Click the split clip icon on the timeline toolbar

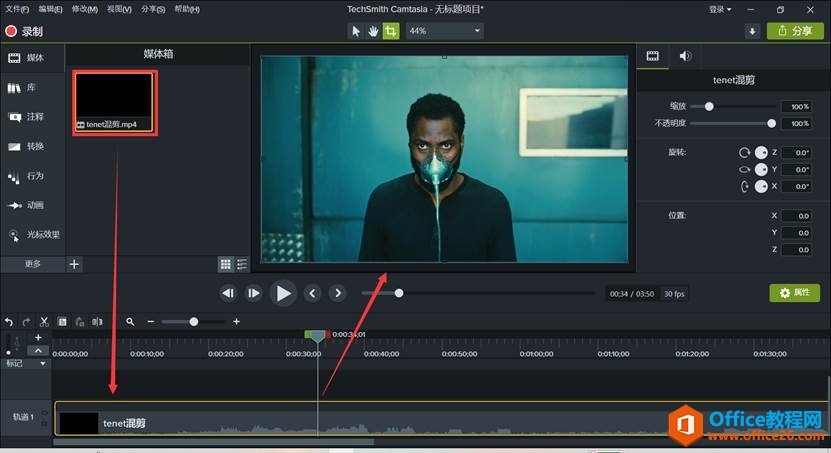click(97, 322)
